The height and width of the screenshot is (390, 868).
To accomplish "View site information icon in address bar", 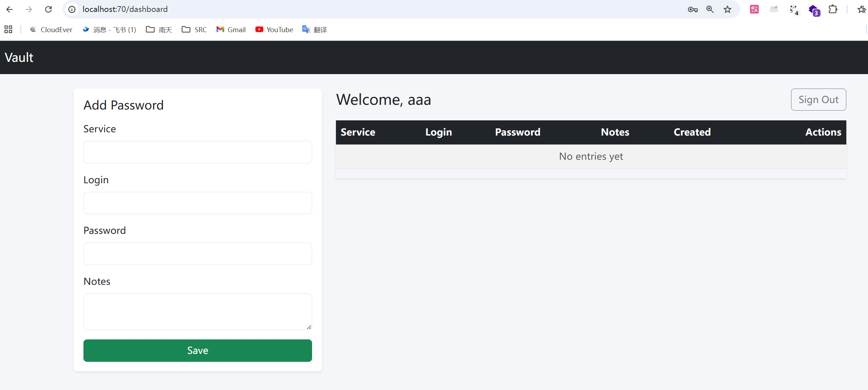I will 72,9.
